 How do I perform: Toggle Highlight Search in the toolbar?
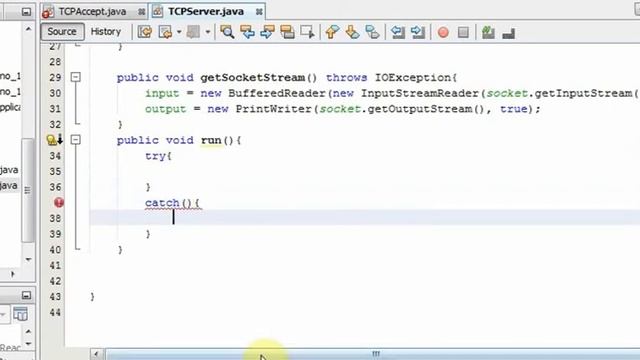[x=287, y=32]
